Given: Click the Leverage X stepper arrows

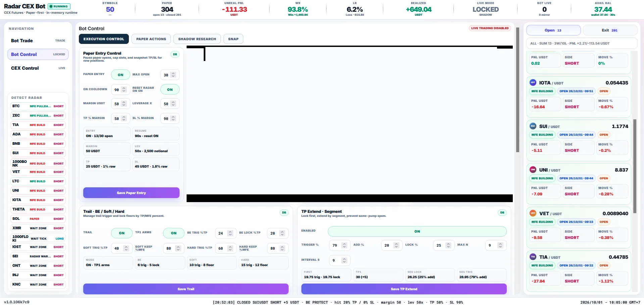Looking at the screenshot, I should click(x=173, y=104).
